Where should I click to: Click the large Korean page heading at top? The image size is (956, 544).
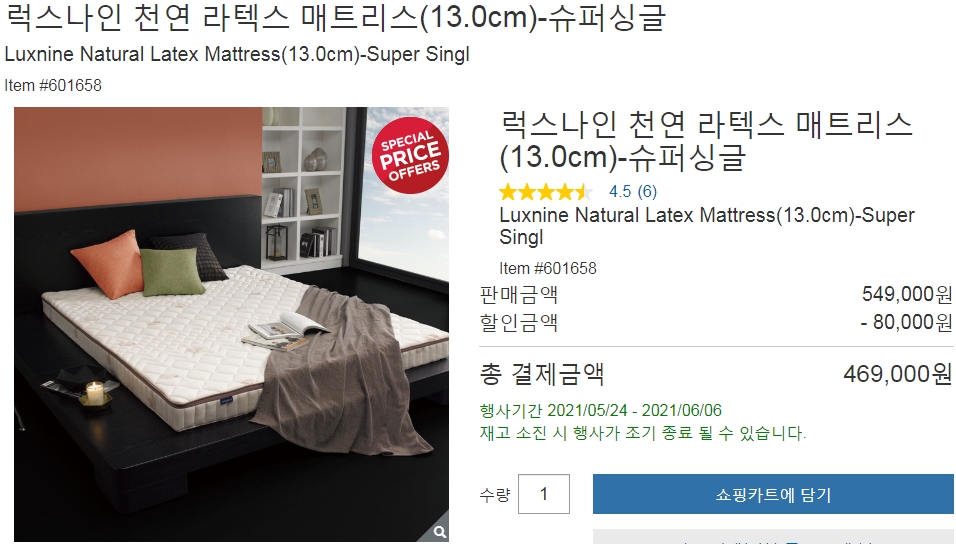pos(335,16)
